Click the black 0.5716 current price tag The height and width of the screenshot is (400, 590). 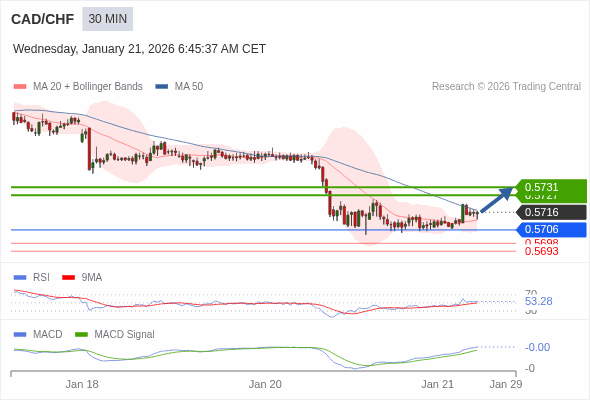[x=551, y=212]
